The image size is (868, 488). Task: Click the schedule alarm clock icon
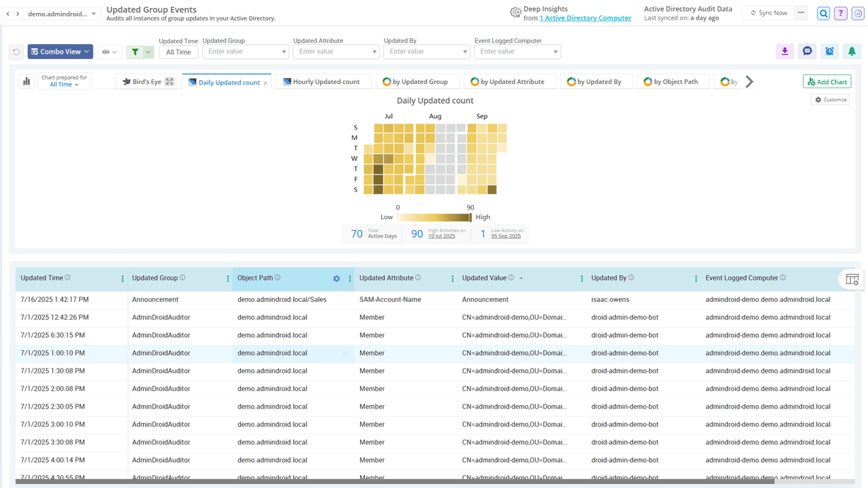[829, 52]
